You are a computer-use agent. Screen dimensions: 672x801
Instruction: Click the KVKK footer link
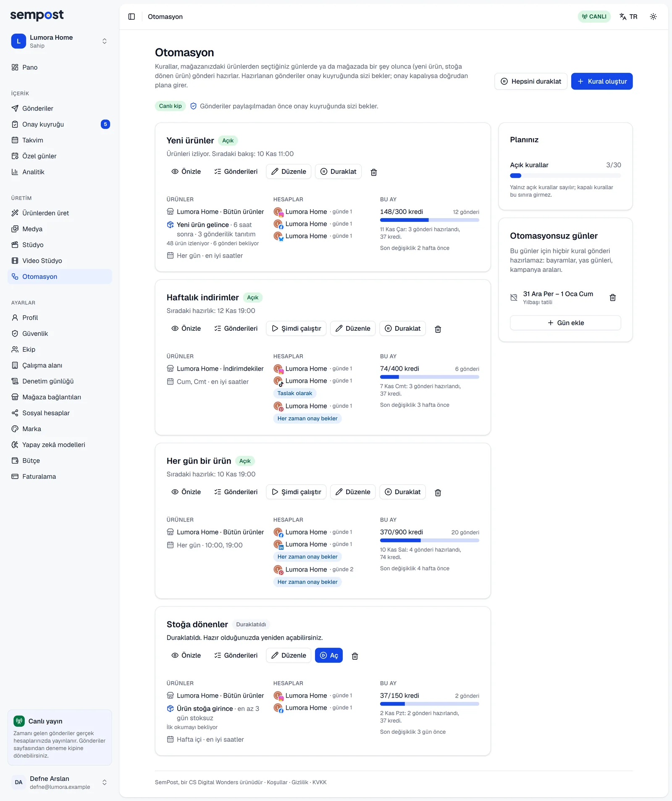[319, 782]
